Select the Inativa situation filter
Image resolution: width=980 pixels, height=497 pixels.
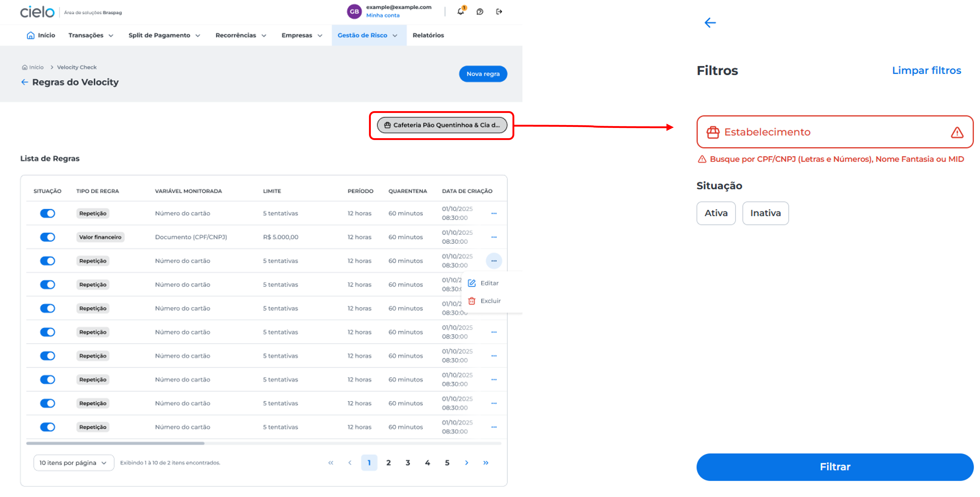(x=766, y=213)
